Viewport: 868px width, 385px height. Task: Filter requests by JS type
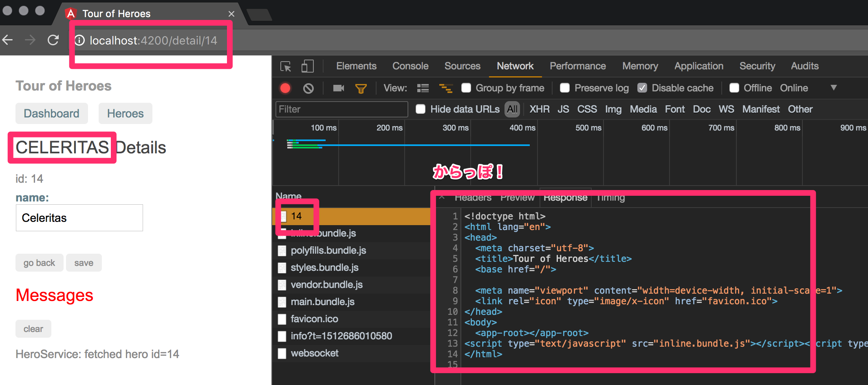(x=563, y=109)
